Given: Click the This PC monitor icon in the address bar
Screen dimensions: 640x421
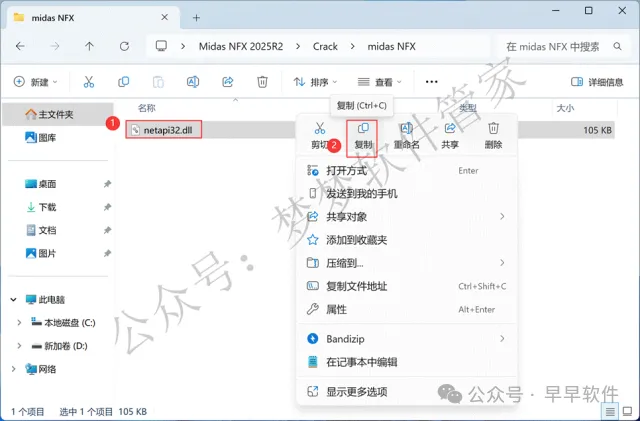Looking at the screenshot, I should pos(161,46).
